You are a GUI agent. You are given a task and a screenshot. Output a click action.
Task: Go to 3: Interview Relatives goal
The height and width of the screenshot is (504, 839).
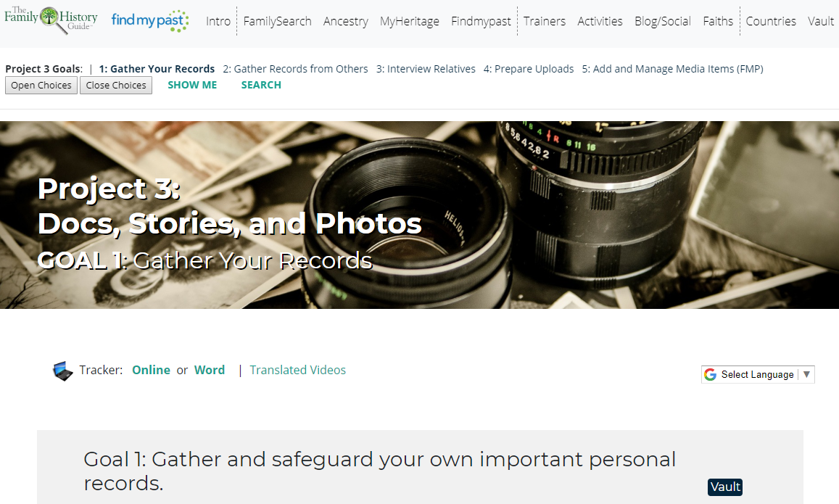[x=426, y=69]
